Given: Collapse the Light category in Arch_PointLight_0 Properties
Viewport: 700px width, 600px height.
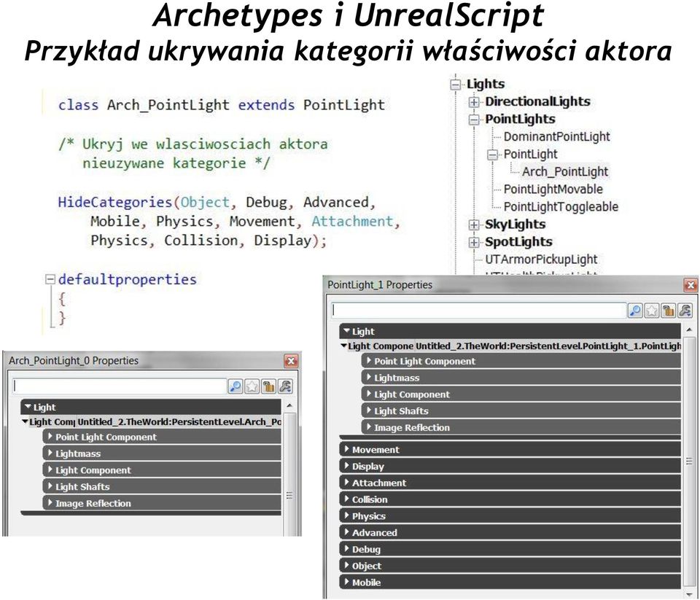Looking at the screenshot, I should tap(28, 407).
